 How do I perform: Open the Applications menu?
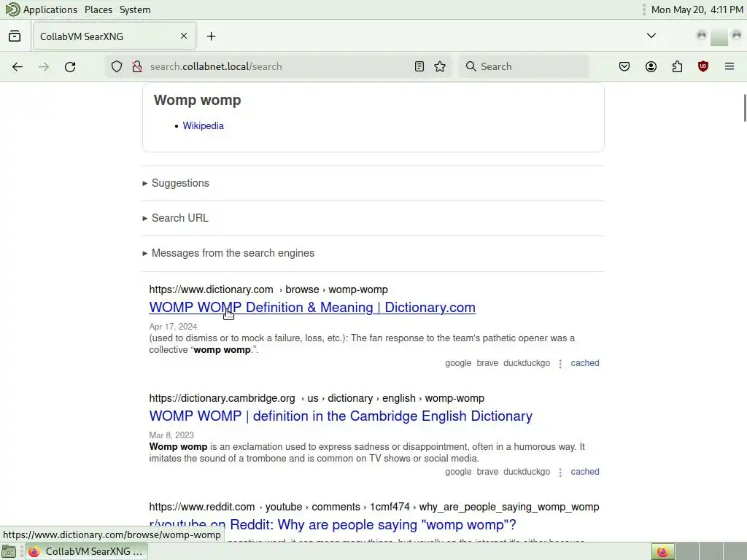pos(50,9)
